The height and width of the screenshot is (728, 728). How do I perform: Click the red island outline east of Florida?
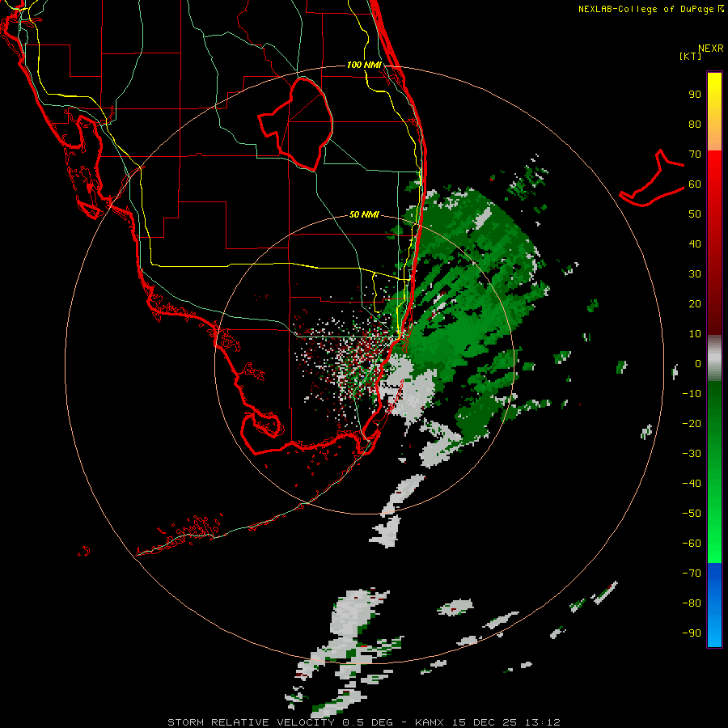coord(652,178)
